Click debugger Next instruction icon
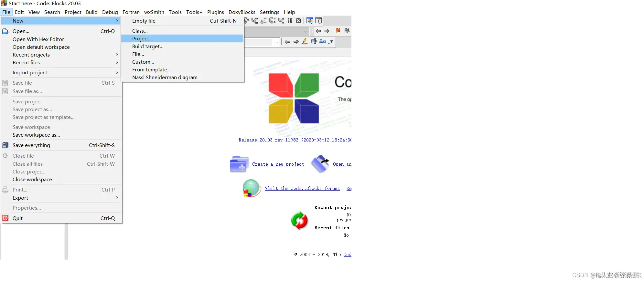Screen dimensions: 644x281 273,21
